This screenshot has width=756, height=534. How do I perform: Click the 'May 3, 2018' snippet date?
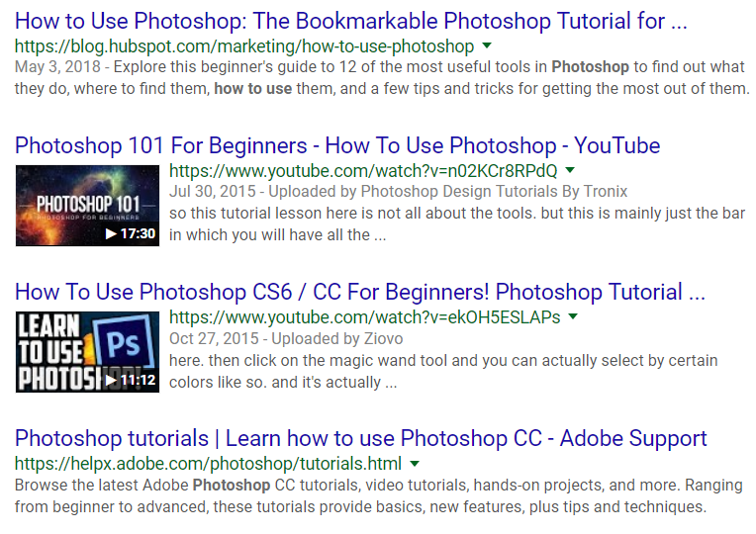(x=57, y=66)
